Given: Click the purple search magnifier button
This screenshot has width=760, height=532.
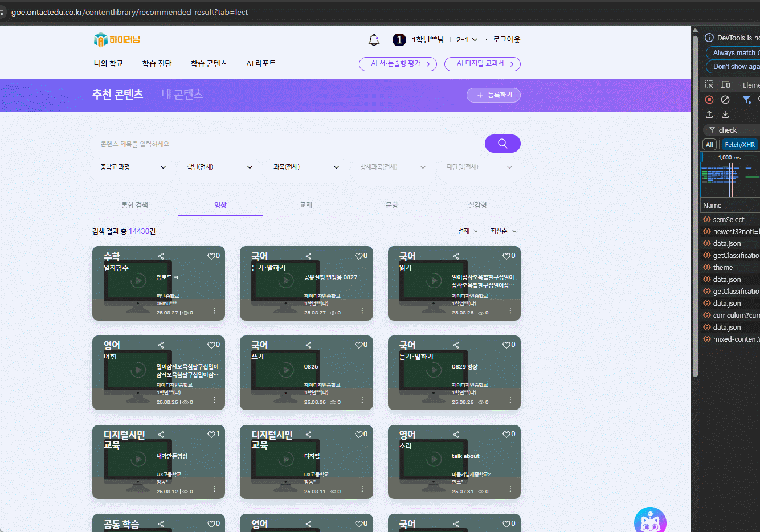Looking at the screenshot, I should pyautogui.click(x=502, y=144).
